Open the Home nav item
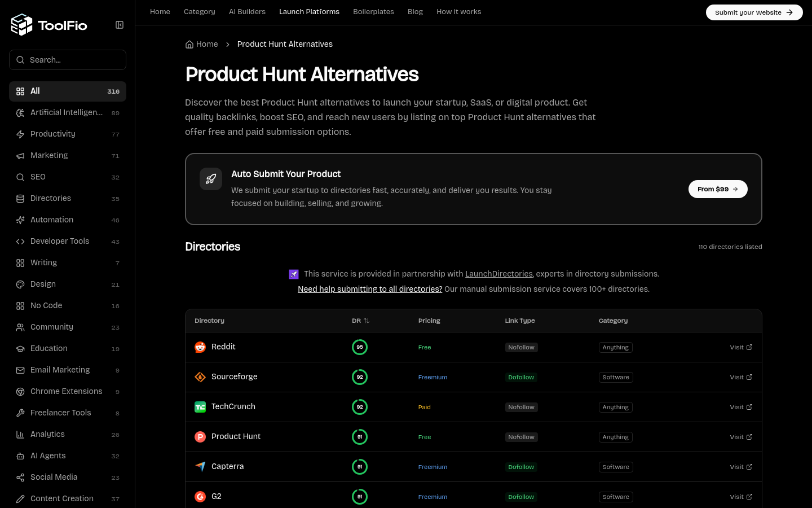The image size is (812, 508). coord(160,12)
